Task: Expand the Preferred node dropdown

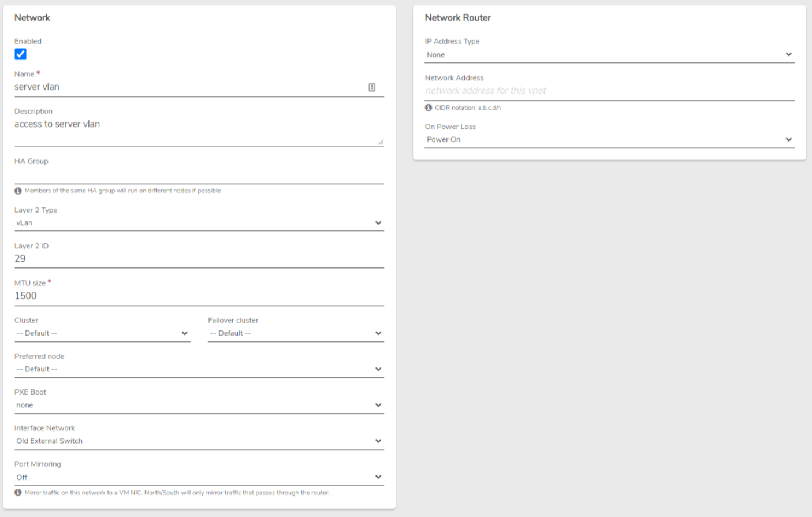Action: click(x=199, y=369)
